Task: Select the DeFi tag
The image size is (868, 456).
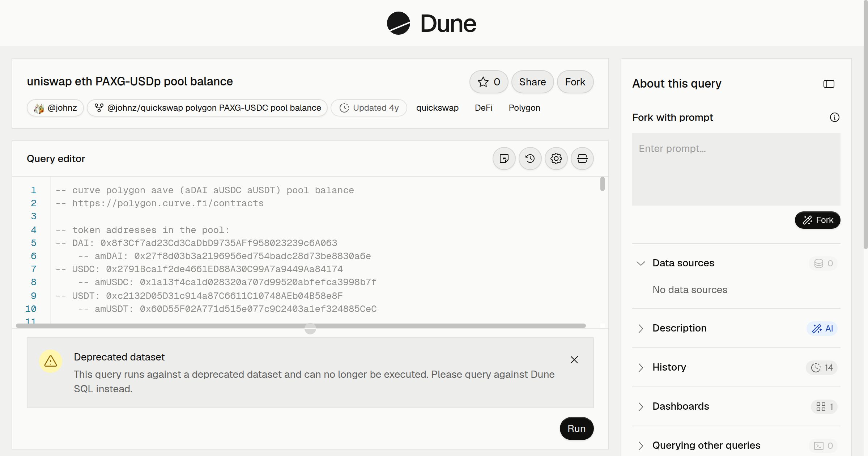Action: (484, 108)
